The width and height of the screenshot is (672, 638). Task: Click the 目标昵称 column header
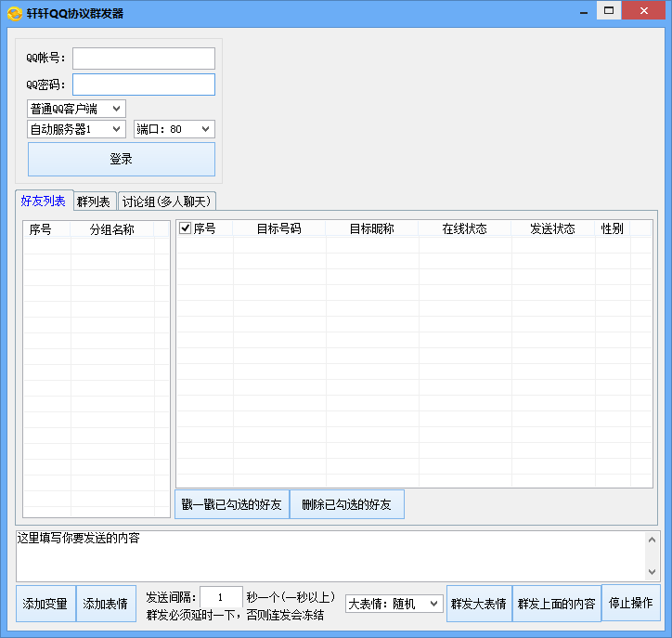pos(372,229)
